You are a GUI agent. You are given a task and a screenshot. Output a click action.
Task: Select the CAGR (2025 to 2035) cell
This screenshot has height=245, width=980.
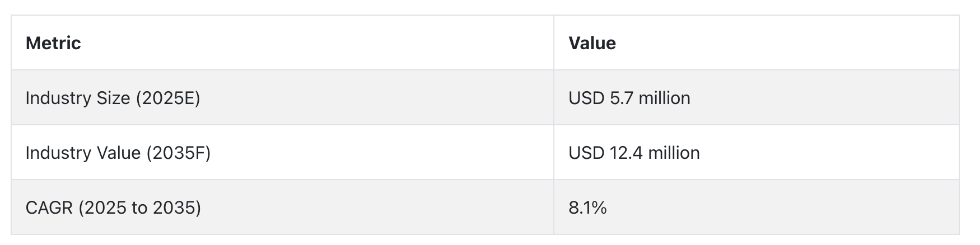(282, 208)
